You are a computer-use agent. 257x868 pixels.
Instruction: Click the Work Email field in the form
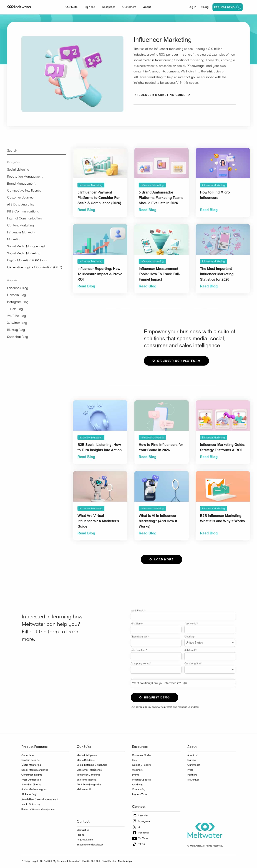click(x=183, y=616)
